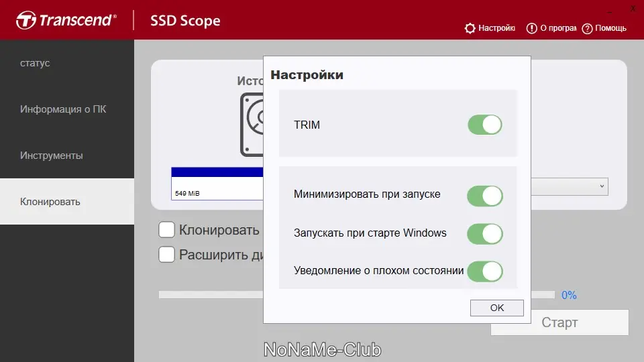Click the Старт button
Screen dimensions: 644x362
(559, 322)
